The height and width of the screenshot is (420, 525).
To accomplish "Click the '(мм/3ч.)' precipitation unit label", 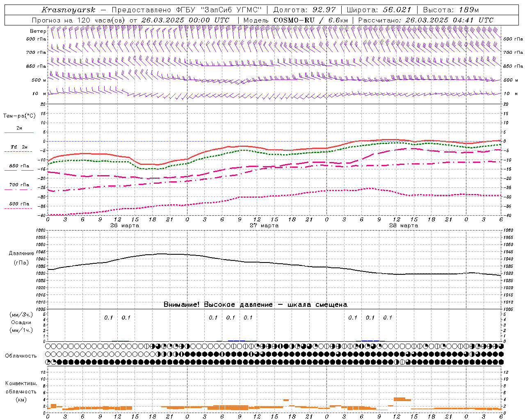I will [21, 315].
